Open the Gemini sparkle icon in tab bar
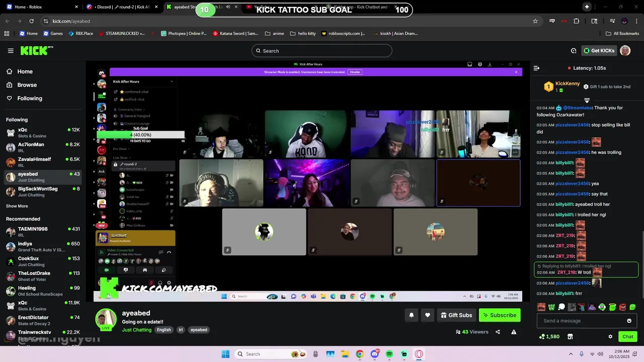Screen dimensions: 644x362 coord(587,7)
